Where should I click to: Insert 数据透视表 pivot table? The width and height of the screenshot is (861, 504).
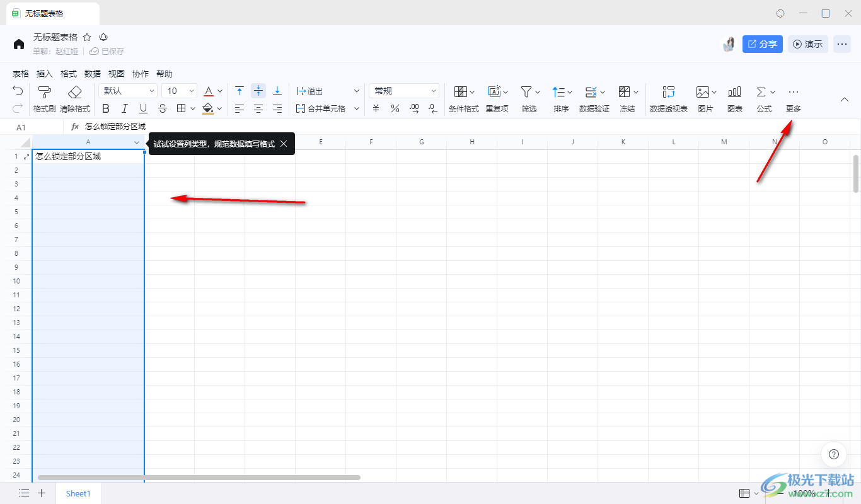(669, 99)
